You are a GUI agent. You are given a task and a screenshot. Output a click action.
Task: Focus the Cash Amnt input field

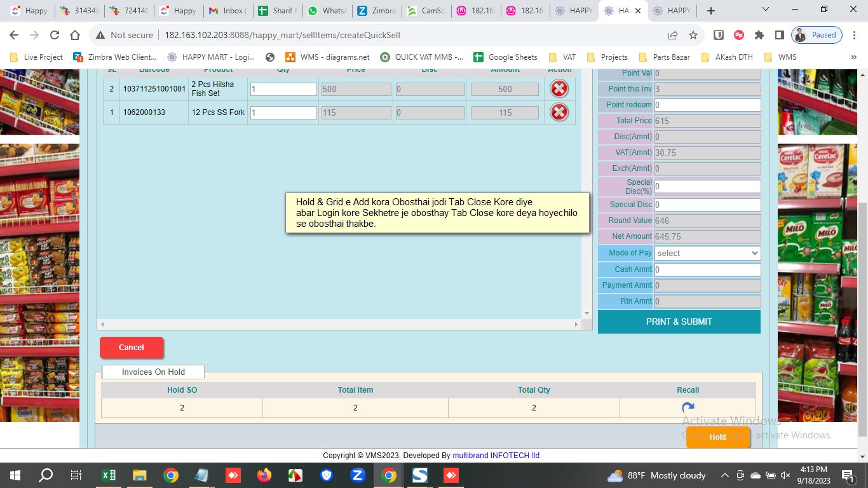[707, 269]
